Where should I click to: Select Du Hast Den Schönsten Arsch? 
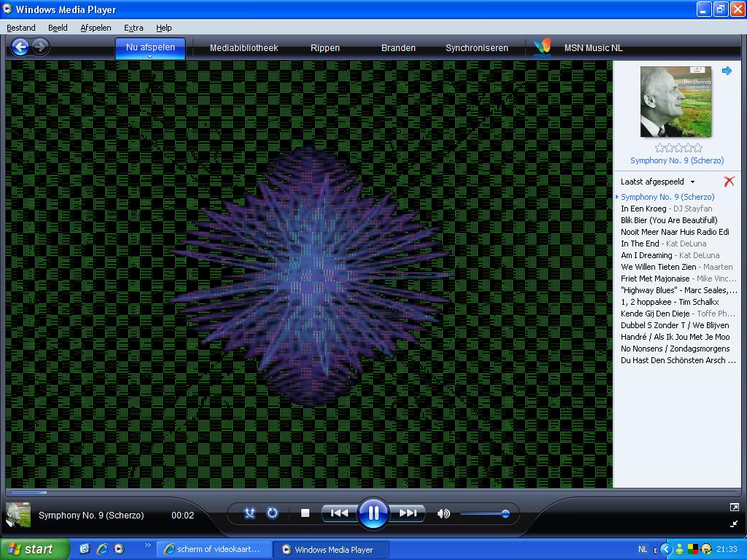coord(677,360)
